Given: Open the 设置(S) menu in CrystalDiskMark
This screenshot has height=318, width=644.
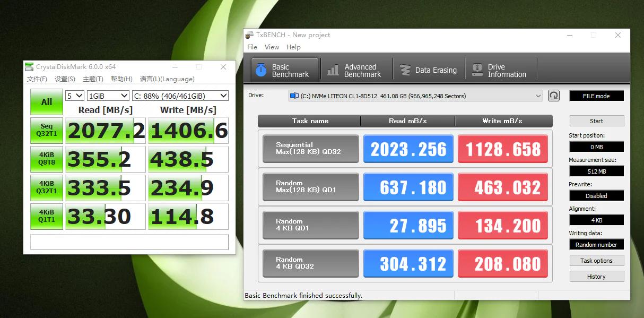Looking at the screenshot, I should 65,79.
